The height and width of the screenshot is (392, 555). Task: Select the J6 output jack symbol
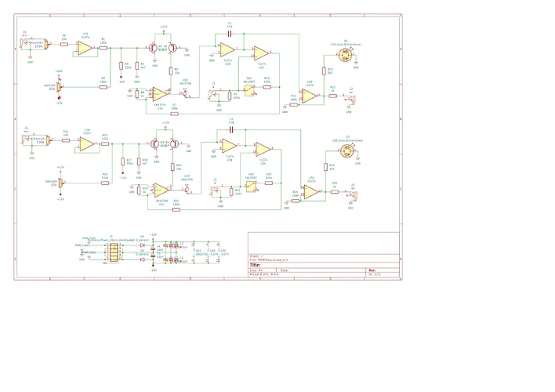[x=354, y=195]
